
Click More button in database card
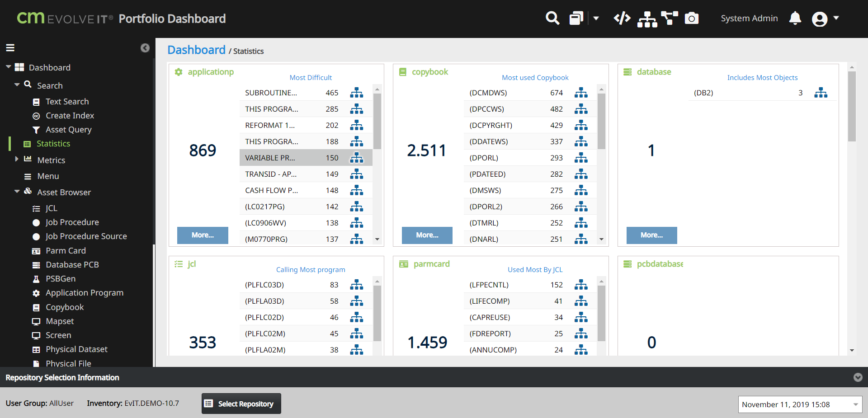(x=651, y=235)
